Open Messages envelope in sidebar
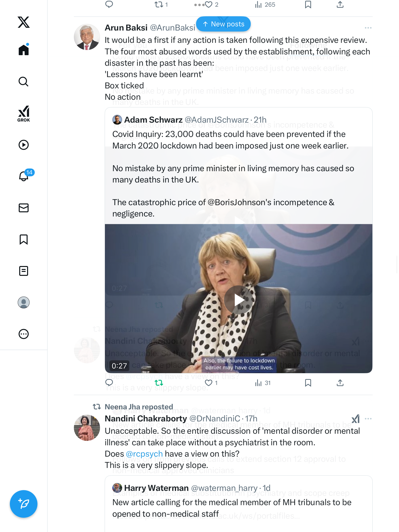 pos(24,208)
